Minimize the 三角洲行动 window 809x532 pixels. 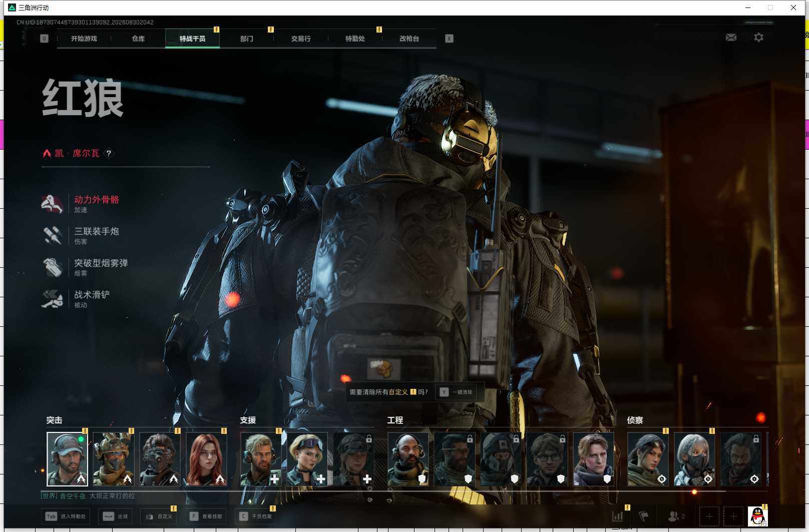(748, 8)
